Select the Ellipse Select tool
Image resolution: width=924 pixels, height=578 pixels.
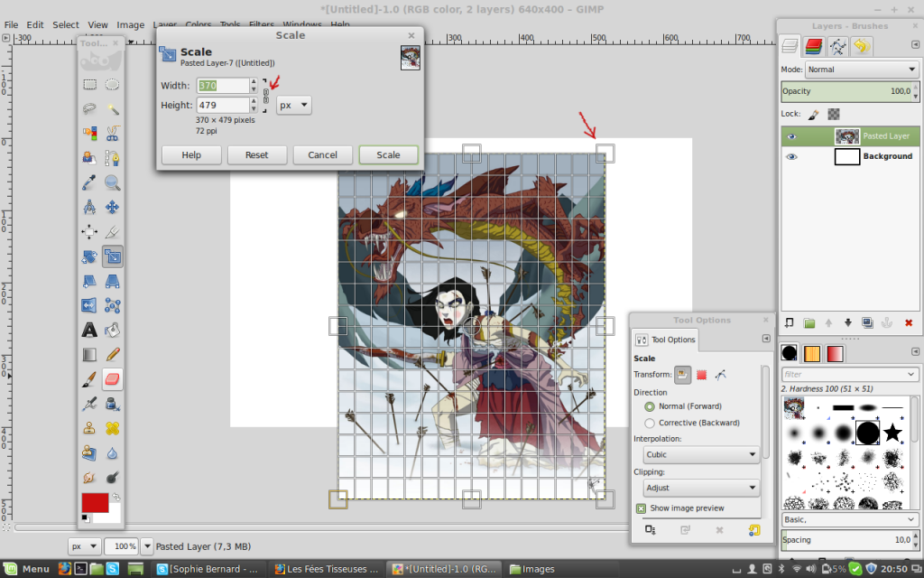(112, 84)
